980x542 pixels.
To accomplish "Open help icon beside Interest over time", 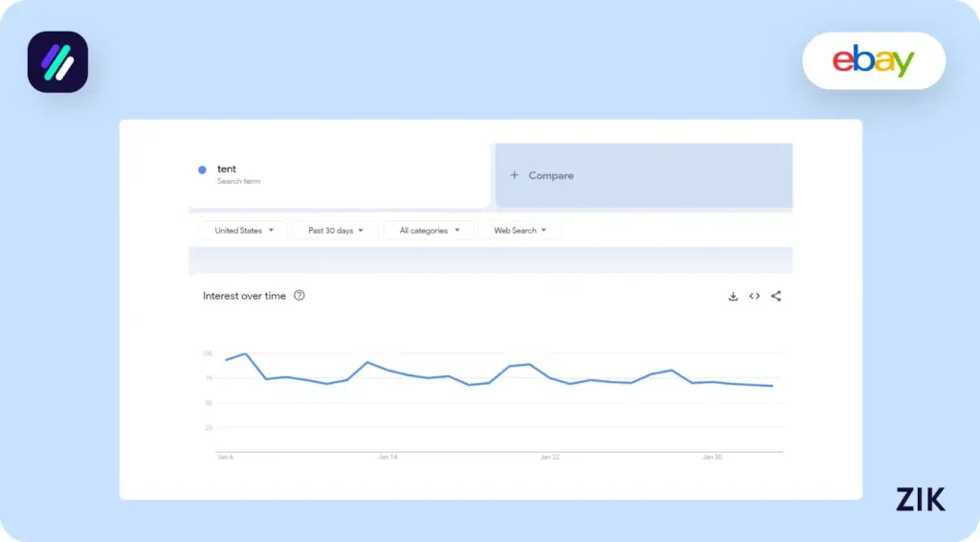I will (300, 296).
